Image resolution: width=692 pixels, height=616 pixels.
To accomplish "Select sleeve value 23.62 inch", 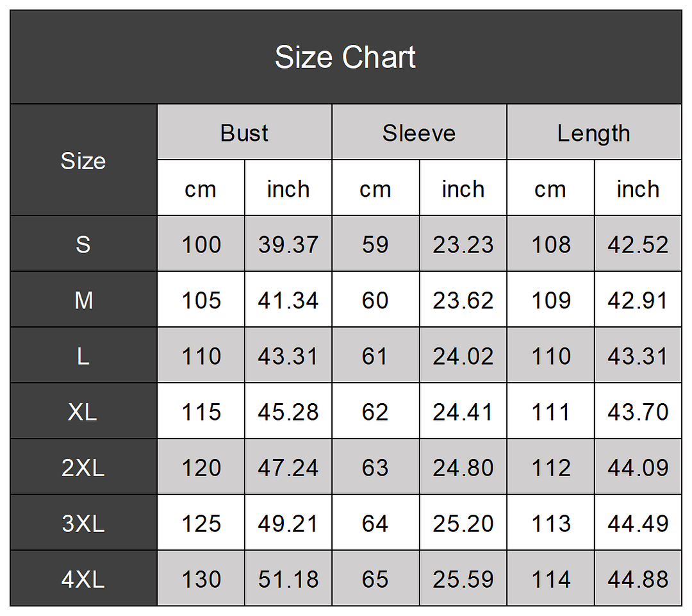I will coord(463,300).
